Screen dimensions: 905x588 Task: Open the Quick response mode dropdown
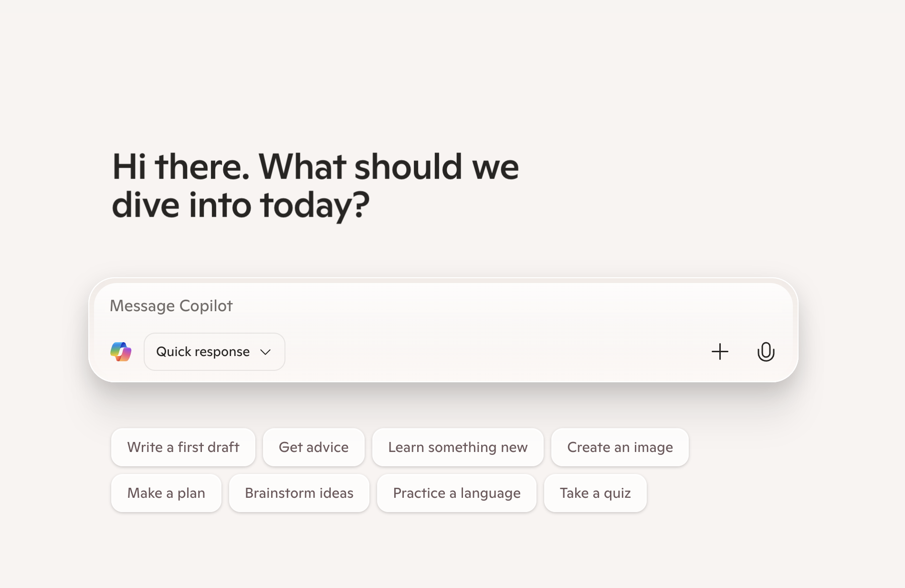pos(214,352)
